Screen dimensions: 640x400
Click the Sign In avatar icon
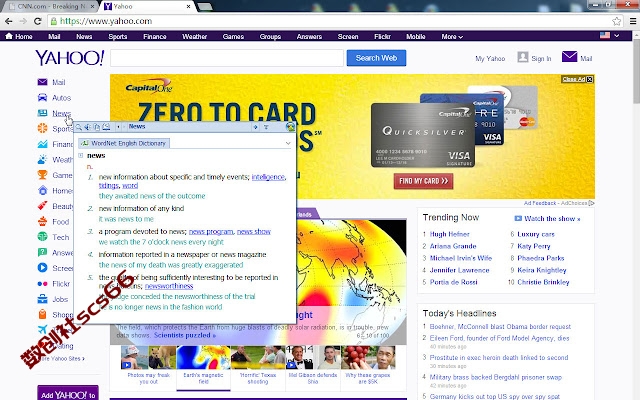point(523,57)
